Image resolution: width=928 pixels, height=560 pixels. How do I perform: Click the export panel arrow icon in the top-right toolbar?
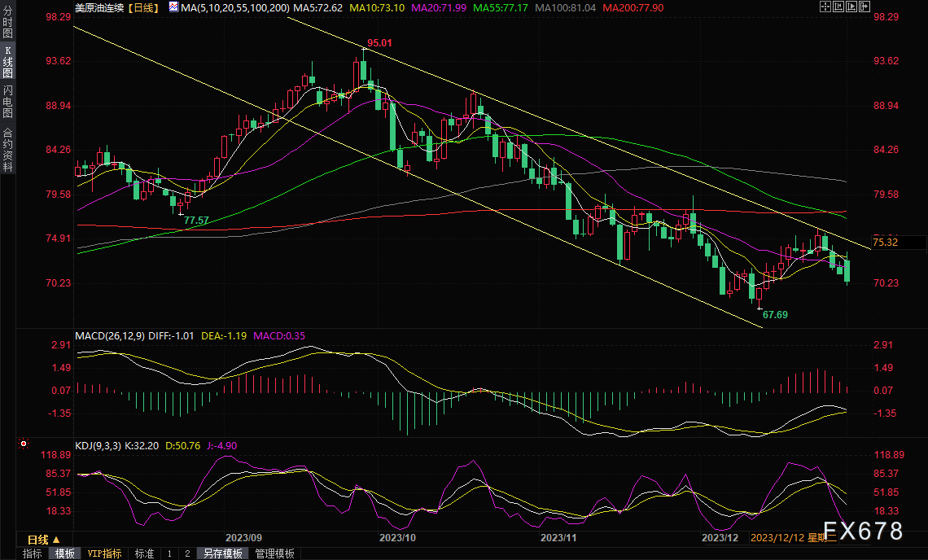coord(864,7)
